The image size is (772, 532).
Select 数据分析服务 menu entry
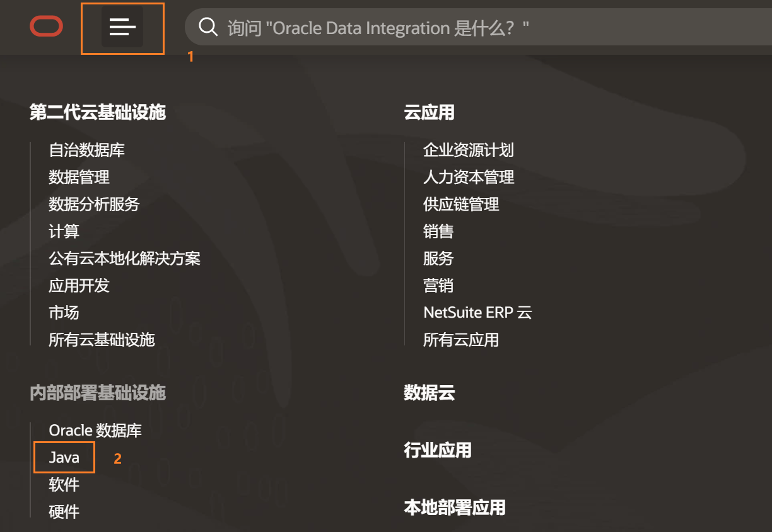pyautogui.click(x=95, y=204)
